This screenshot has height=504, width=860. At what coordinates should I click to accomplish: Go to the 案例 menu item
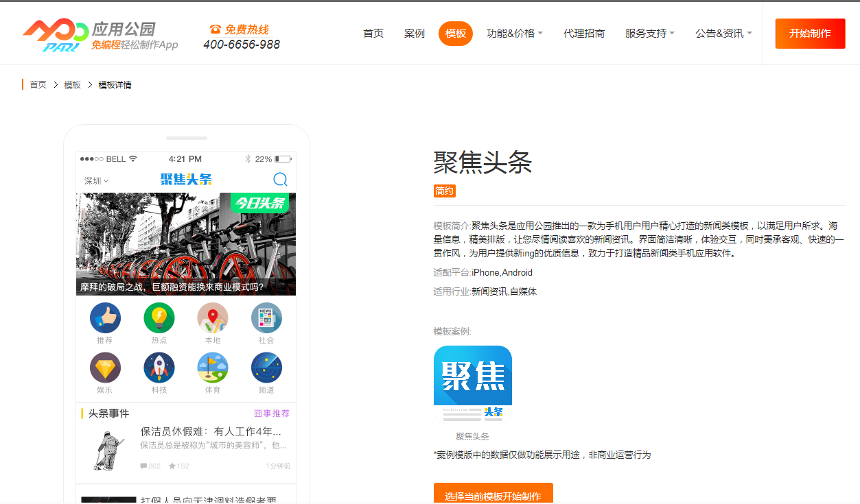tap(415, 33)
